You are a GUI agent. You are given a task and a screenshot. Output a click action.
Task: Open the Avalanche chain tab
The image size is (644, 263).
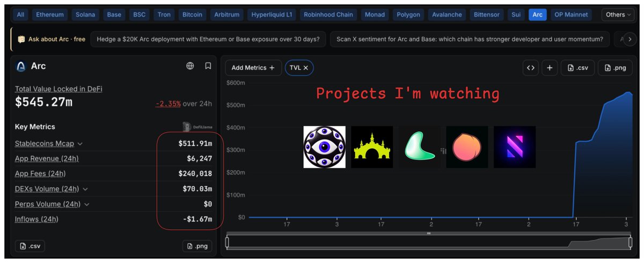447,14
